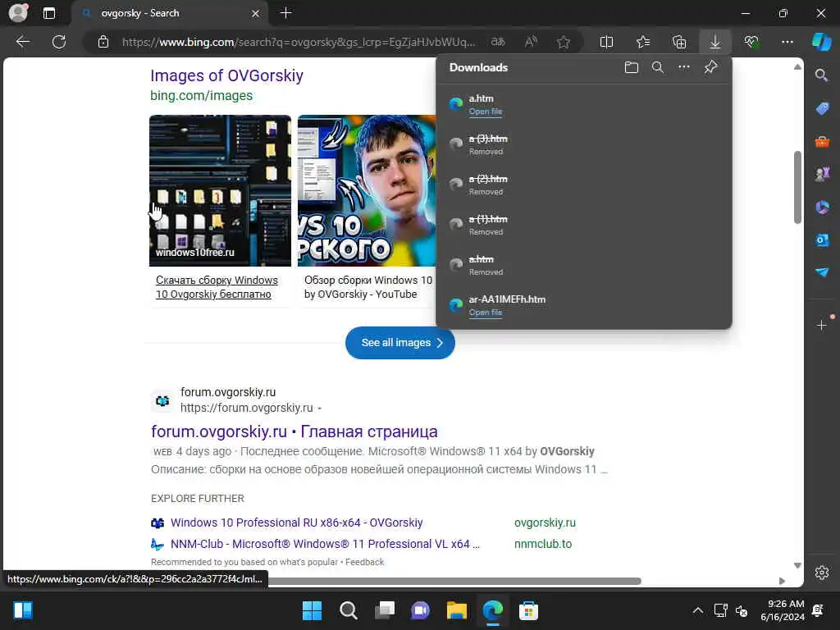This screenshot has width=840, height=630.
Task: Expand the forum.ovgorskiy.ru URL dropdown arrow
Action: coord(320,409)
